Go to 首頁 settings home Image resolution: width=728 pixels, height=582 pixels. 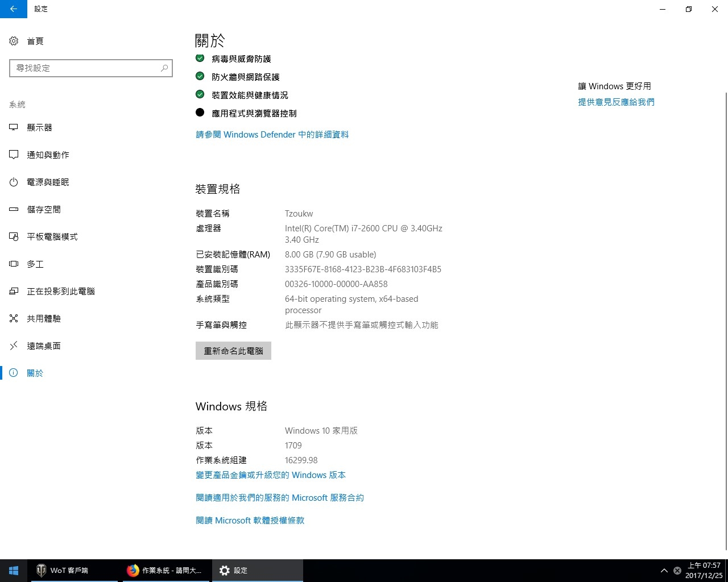click(x=35, y=41)
